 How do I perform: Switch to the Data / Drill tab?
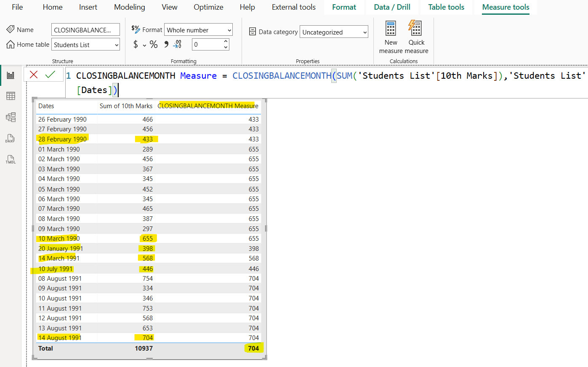(x=392, y=7)
